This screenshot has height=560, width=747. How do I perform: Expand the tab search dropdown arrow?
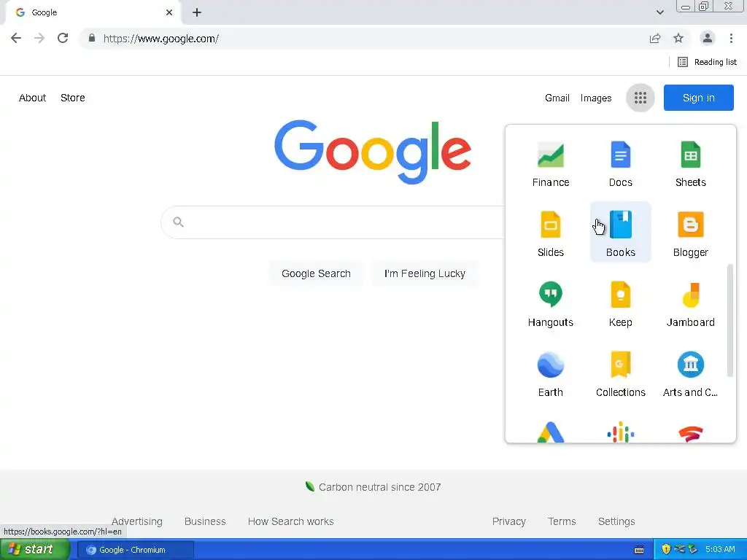[x=659, y=12]
